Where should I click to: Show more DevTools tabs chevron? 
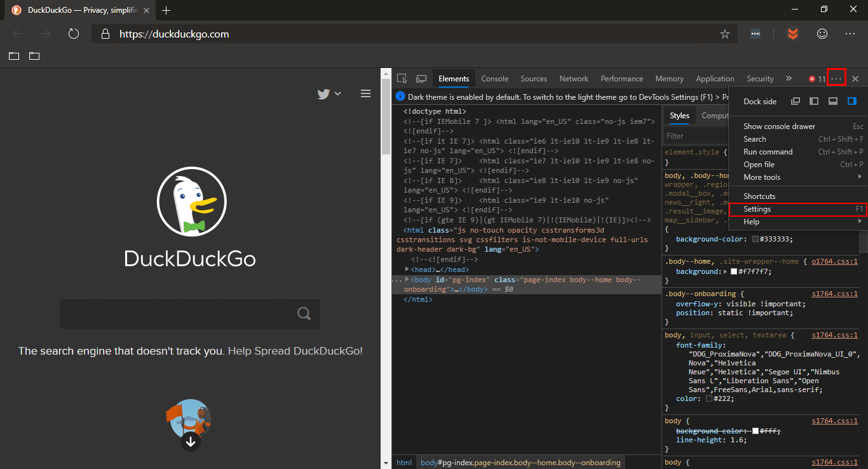coord(789,78)
